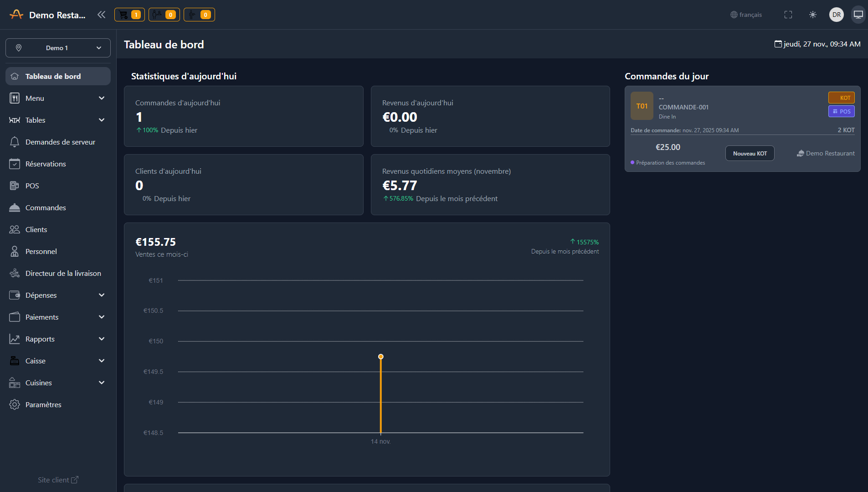Open the waiter requests icon in header
Viewport: 868px width, 492px height.
[x=199, y=15]
